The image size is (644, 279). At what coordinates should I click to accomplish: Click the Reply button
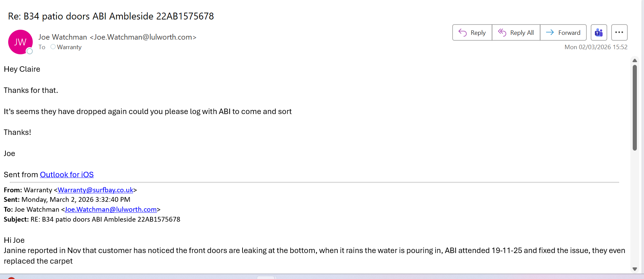tap(472, 33)
